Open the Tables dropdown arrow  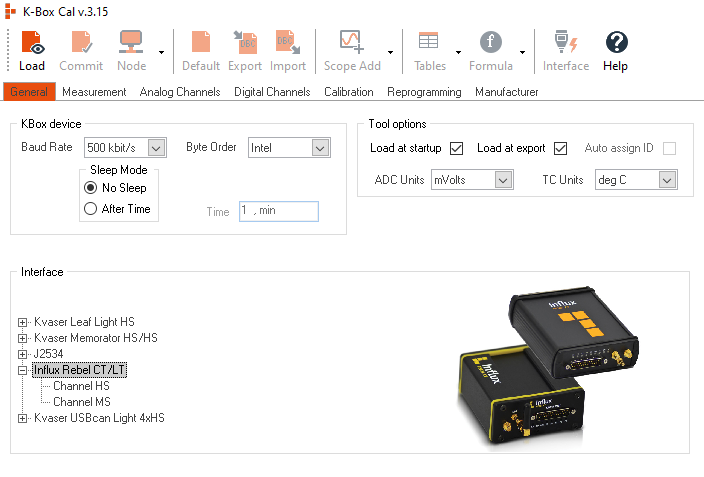[458, 52]
